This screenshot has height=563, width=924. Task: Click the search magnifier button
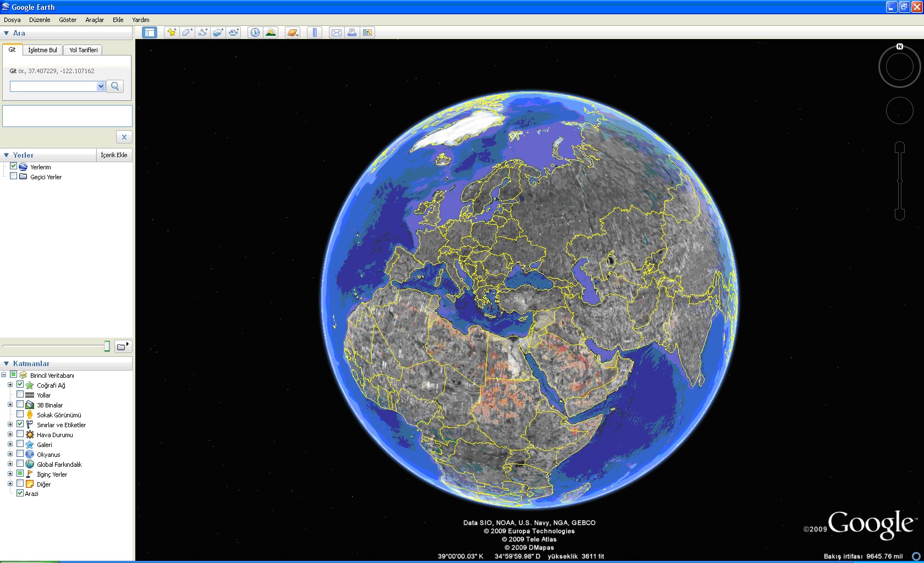pos(115,86)
